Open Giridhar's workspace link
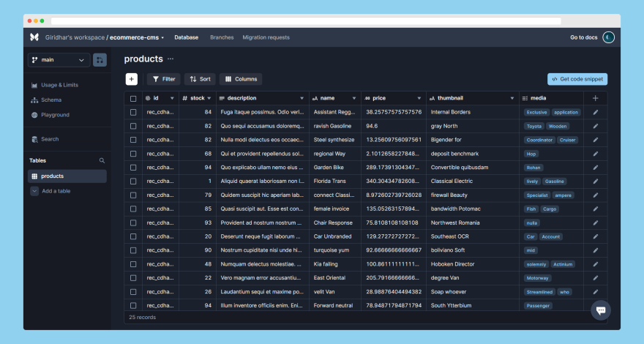 click(x=75, y=37)
